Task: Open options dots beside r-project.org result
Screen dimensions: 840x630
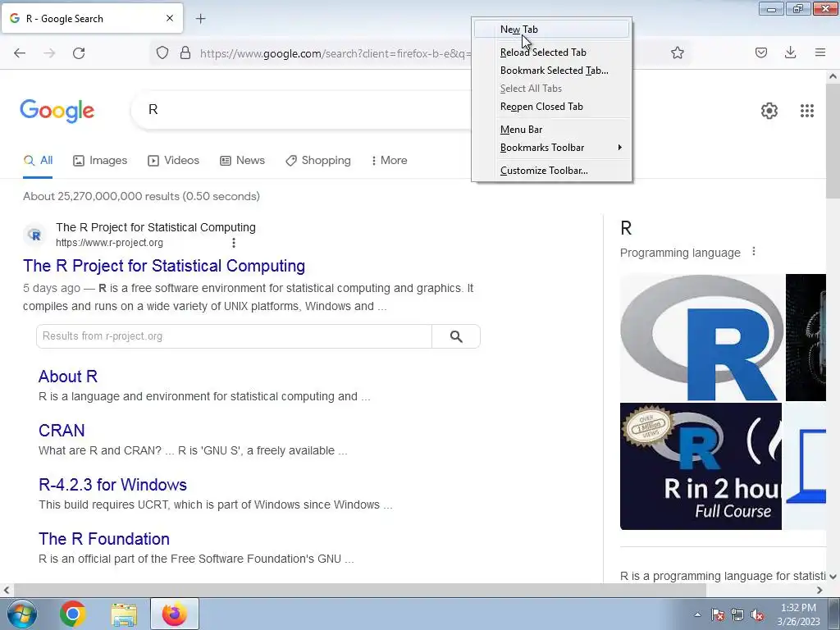Action: [x=234, y=243]
